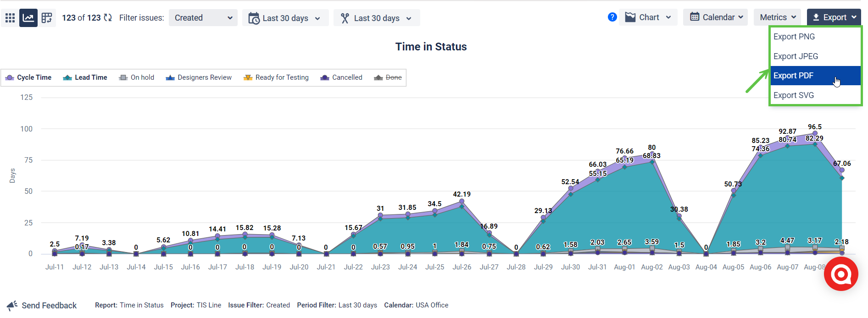Click the Calendar button

click(x=715, y=17)
